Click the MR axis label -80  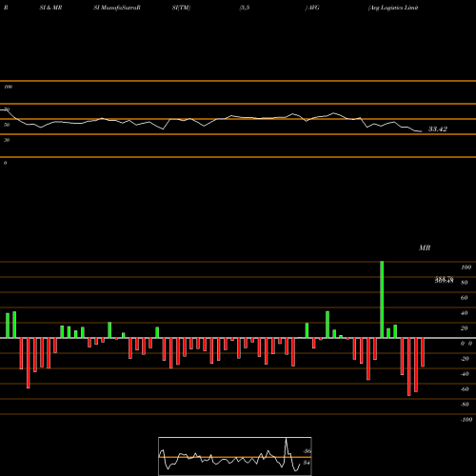pos(465,405)
